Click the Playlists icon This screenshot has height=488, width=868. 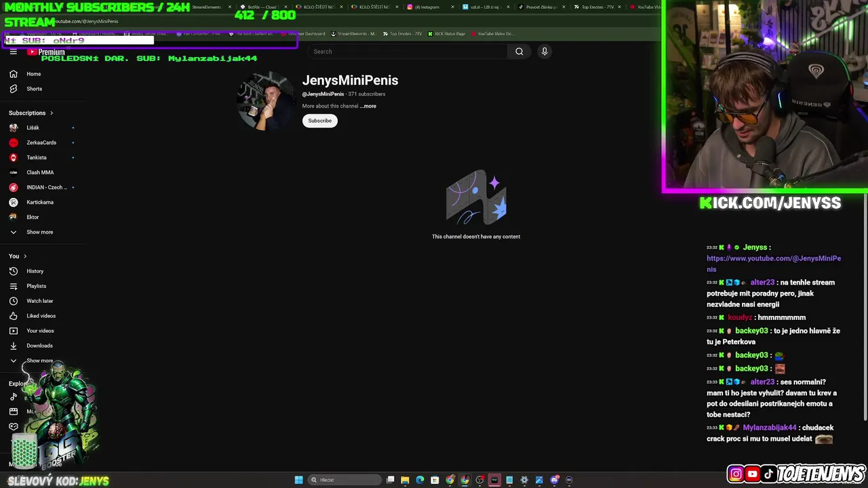(x=14, y=286)
